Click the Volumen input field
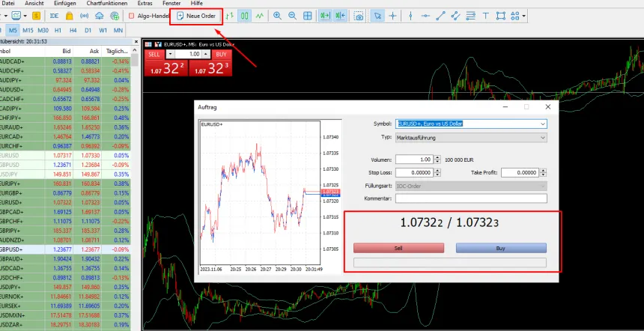Screen dimensions: 644x331 pyautogui.click(x=414, y=160)
